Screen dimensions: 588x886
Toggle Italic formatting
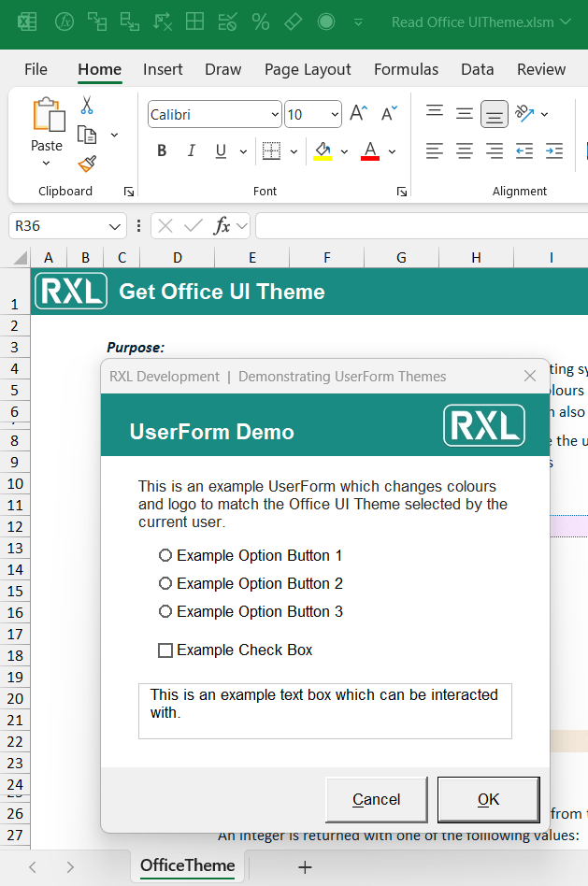click(192, 151)
